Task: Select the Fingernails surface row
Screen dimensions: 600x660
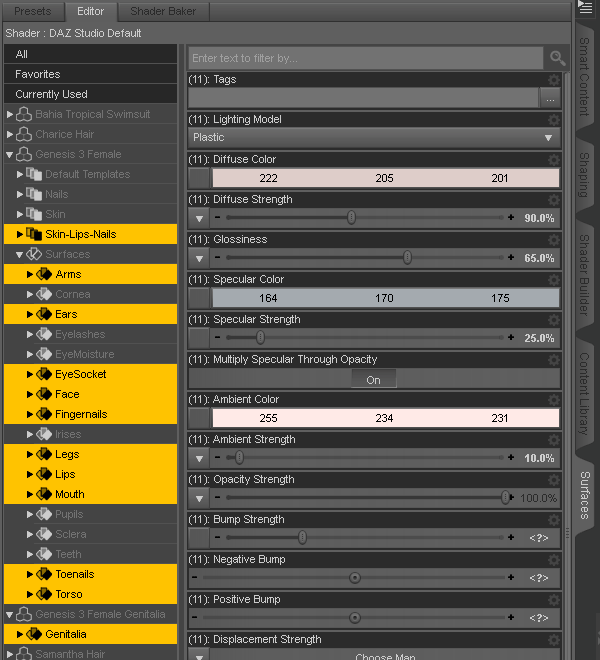Action: (90, 414)
